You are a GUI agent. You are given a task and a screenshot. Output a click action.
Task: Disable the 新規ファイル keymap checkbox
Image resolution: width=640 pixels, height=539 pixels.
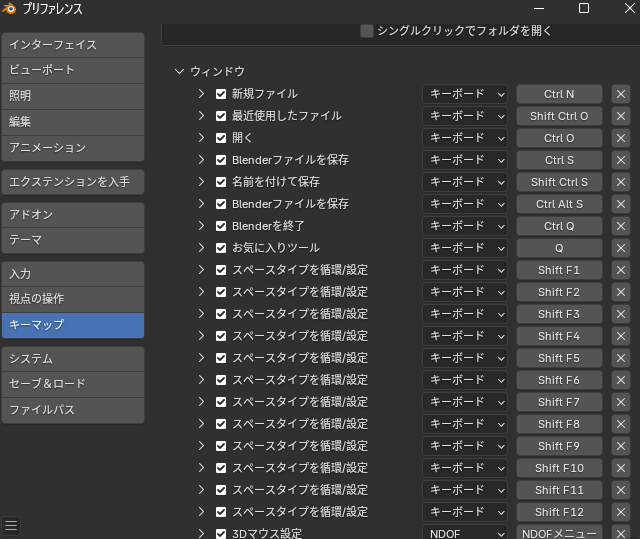click(x=222, y=94)
